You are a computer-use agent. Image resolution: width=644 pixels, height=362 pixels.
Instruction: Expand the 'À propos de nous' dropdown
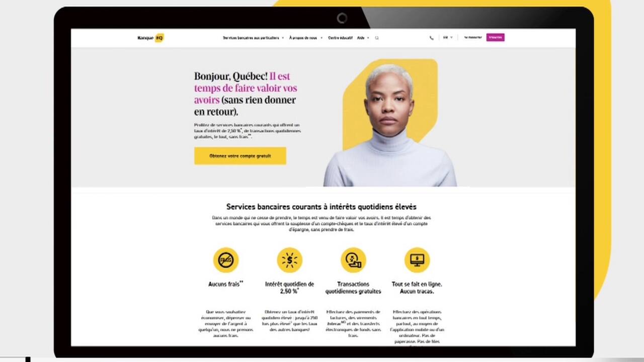coord(306,38)
